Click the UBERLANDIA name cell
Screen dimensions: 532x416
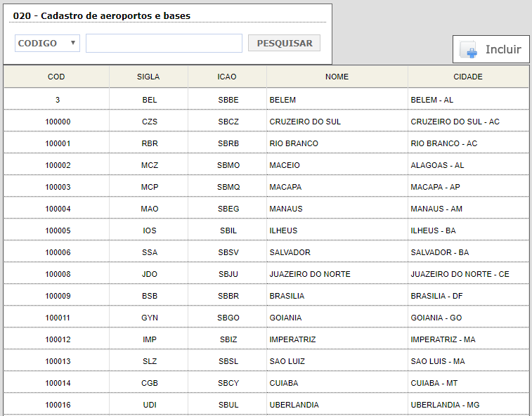tap(294, 405)
